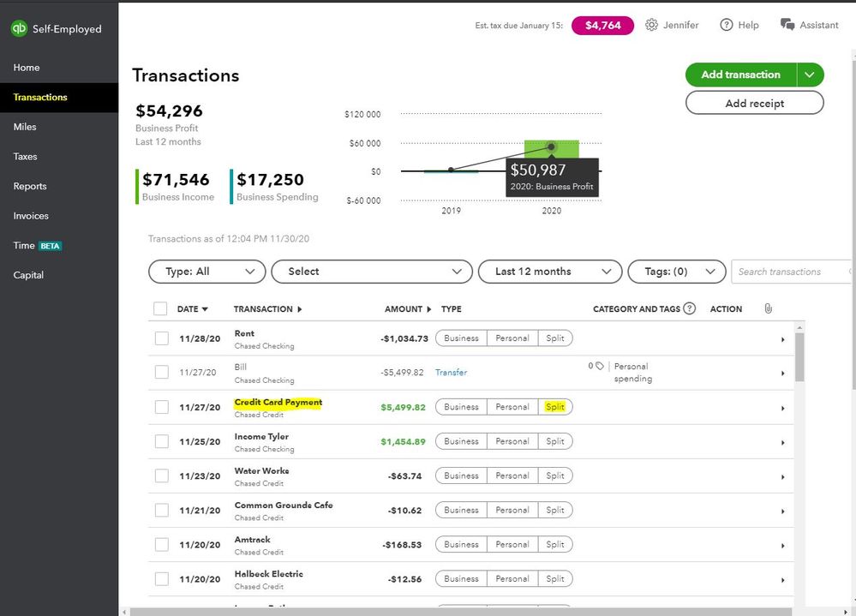Open the Tags: (0) dropdown
Screen dimensions: 856x616
(677, 272)
